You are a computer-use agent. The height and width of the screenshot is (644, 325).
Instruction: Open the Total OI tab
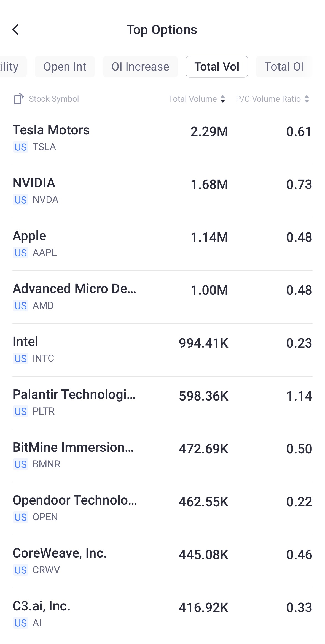(x=284, y=67)
